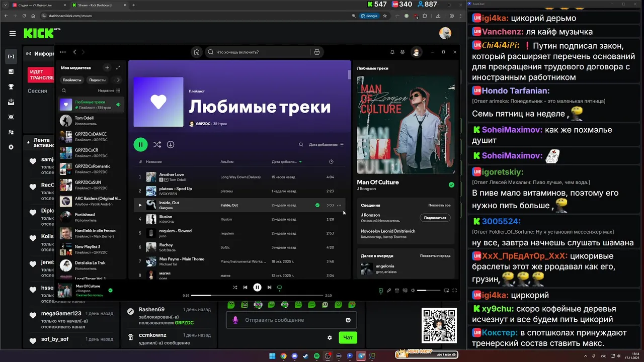Open Portishead in the library

click(91, 217)
